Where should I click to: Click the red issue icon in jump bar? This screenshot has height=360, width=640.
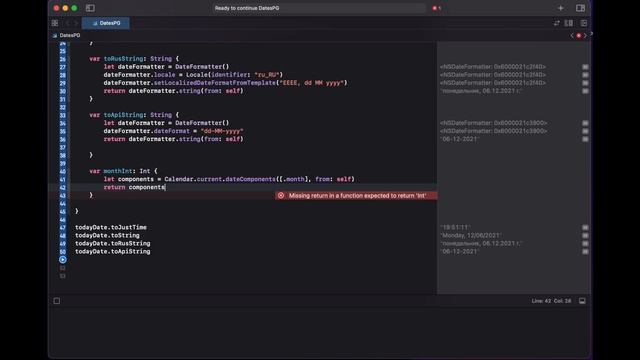(578, 36)
